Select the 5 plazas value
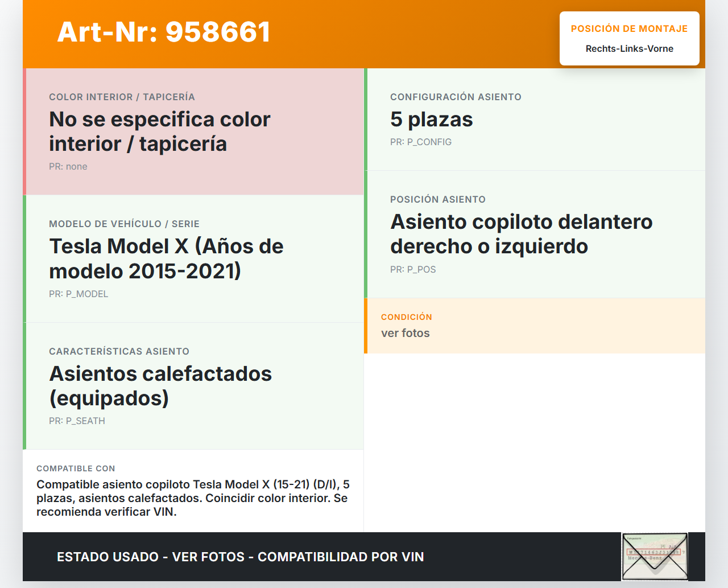 click(431, 120)
